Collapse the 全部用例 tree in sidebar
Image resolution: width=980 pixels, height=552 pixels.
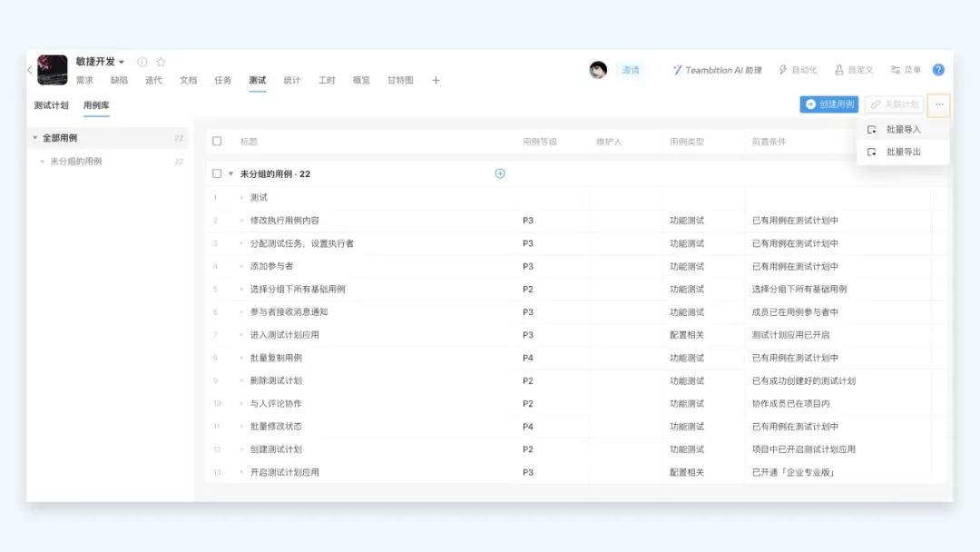point(35,138)
